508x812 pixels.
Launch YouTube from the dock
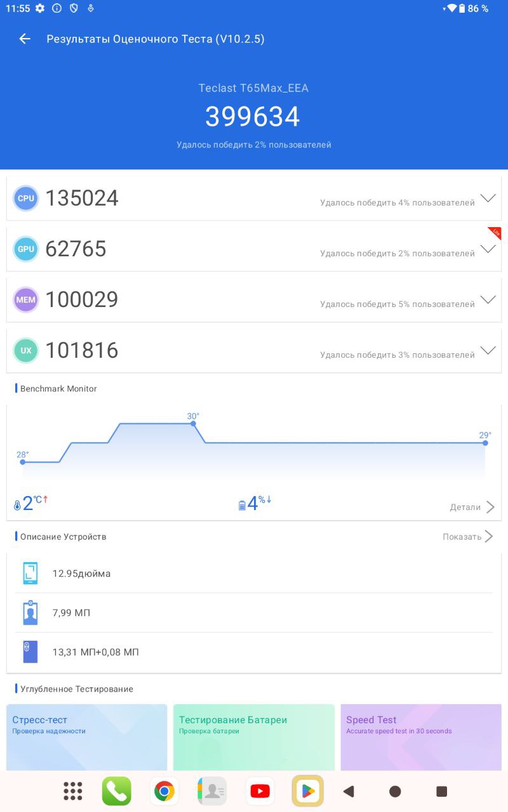[260, 791]
